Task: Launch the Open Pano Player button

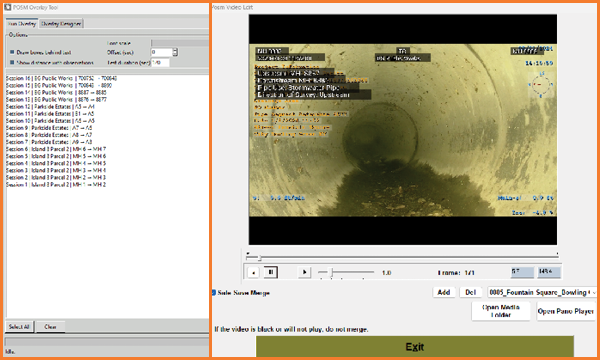Action: (566, 311)
